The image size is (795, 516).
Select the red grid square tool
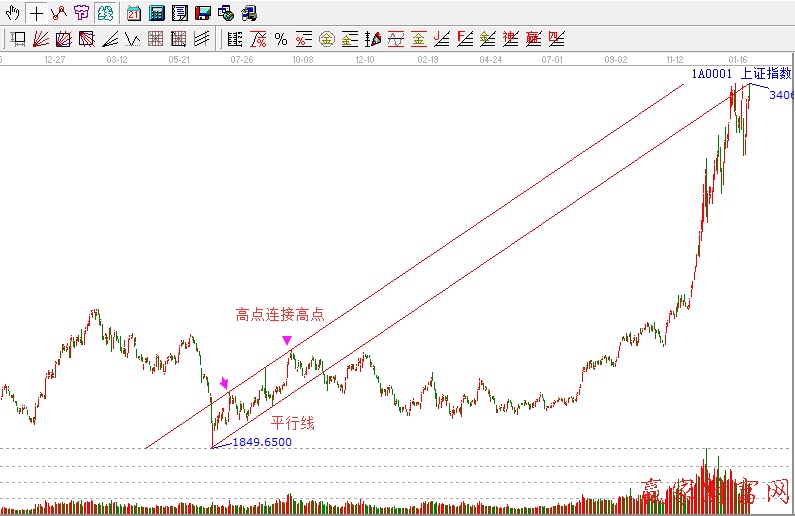[155, 39]
